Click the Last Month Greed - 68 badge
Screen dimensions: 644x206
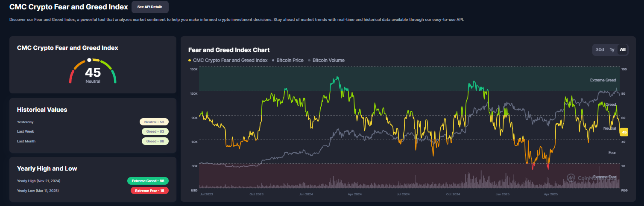pos(155,141)
